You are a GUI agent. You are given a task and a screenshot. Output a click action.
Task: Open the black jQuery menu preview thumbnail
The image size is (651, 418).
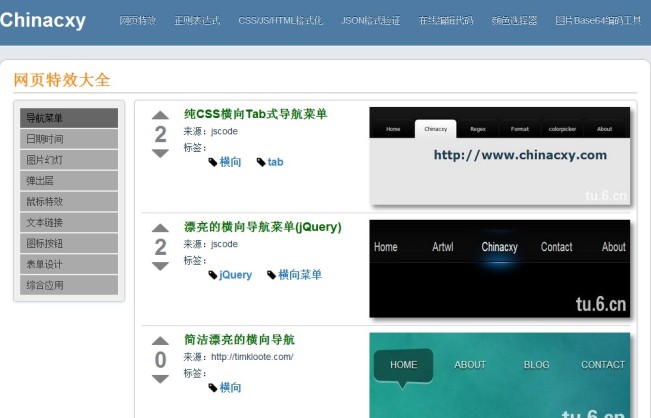tap(499, 269)
